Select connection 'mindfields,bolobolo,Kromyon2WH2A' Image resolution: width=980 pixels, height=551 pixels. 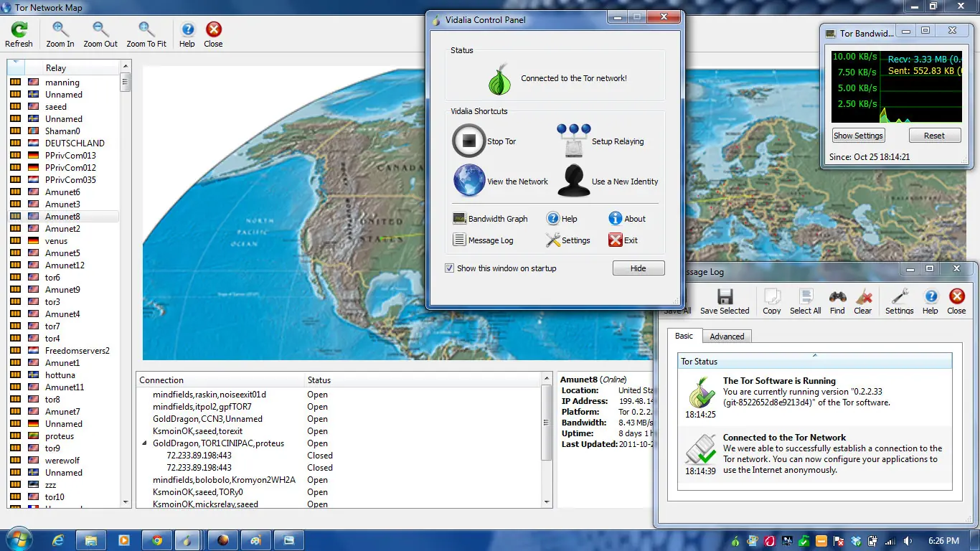pyautogui.click(x=224, y=480)
